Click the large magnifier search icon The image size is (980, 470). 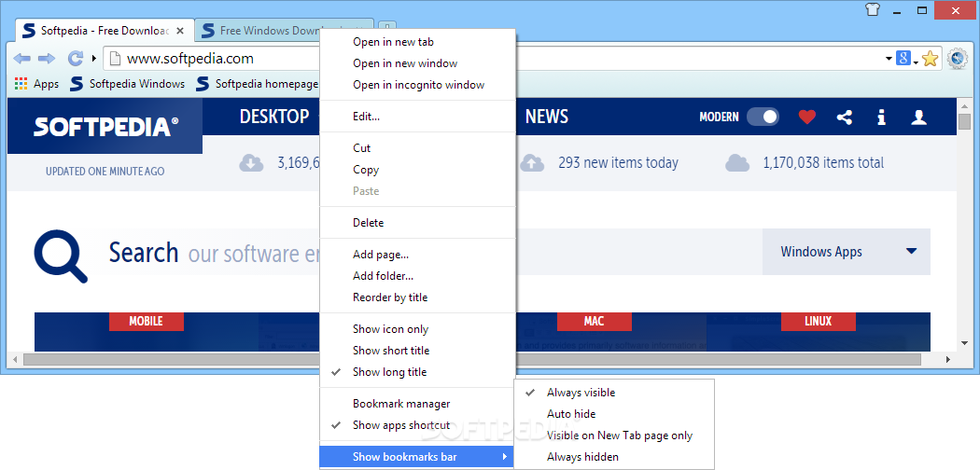[x=61, y=256]
